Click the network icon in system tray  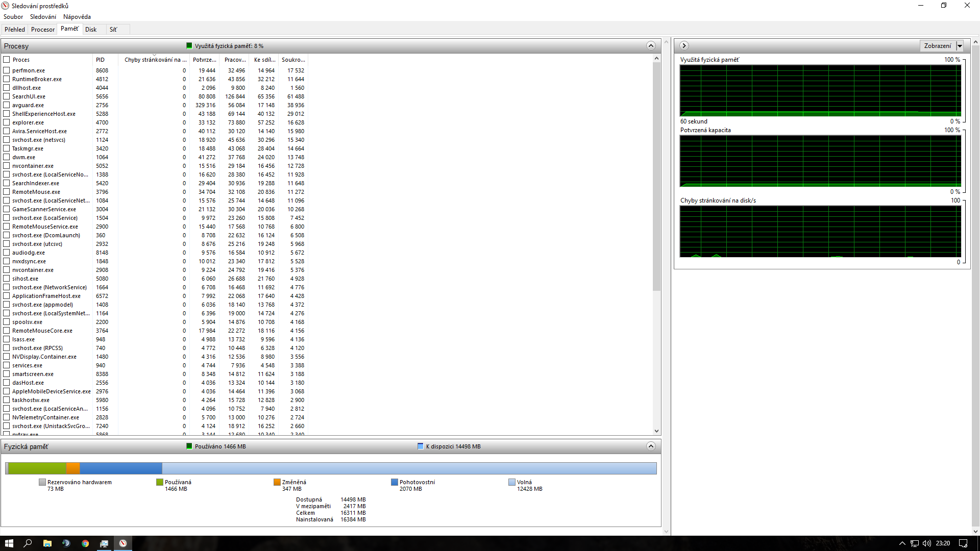pos(914,543)
